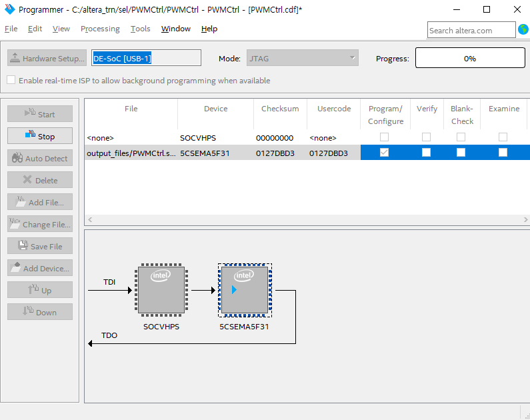Click checksum 00000000 cell

click(x=280, y=138)
